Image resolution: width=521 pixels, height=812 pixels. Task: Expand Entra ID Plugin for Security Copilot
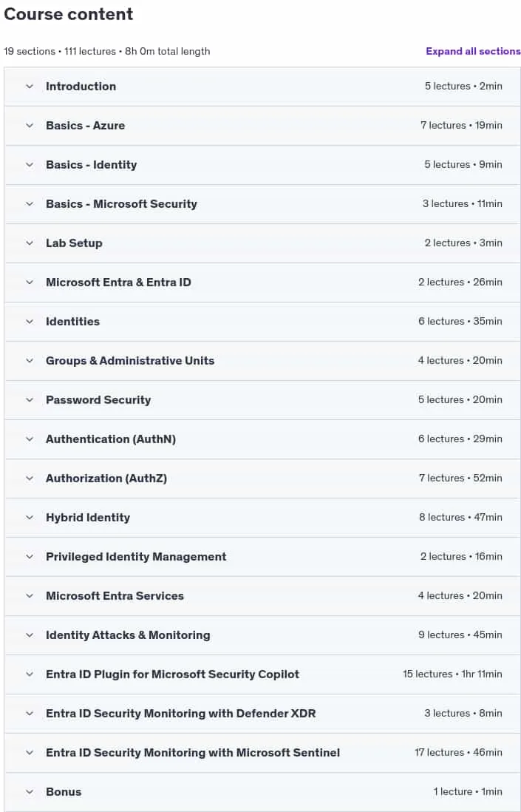(262, 674)
